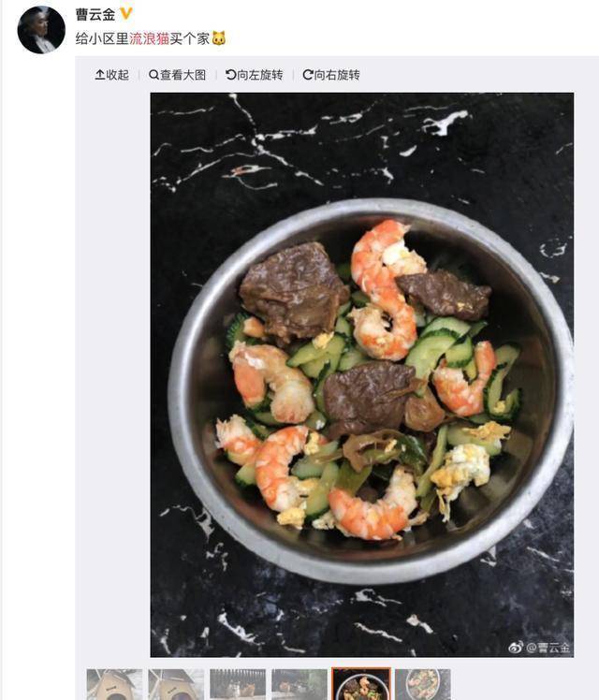599x700 pixels.
Task: Click the 收起 text label
Action: [117, 75]
